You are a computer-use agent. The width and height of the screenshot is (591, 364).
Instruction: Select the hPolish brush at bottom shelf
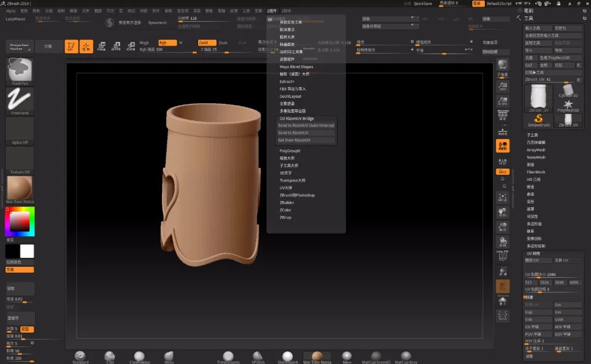(x=258, y=357)
